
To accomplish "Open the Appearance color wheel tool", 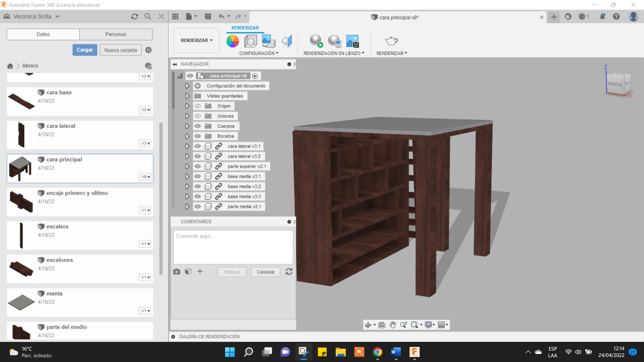I will pyautogui.click(x=232, y=41).
